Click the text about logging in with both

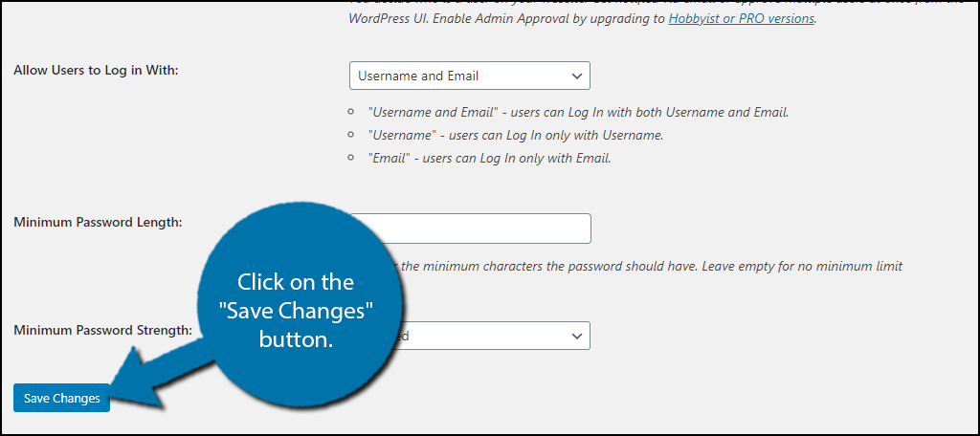[578, 113]
